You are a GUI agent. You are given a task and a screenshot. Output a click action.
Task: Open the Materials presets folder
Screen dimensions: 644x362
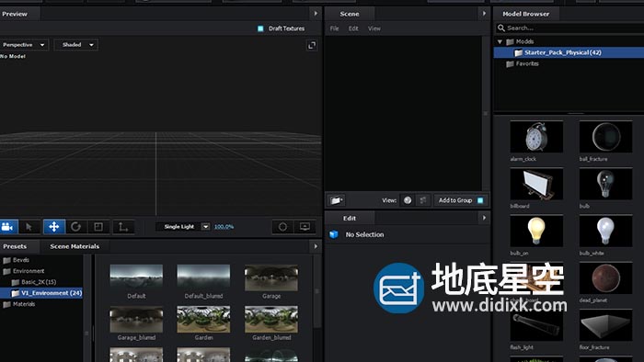point(19,304)
